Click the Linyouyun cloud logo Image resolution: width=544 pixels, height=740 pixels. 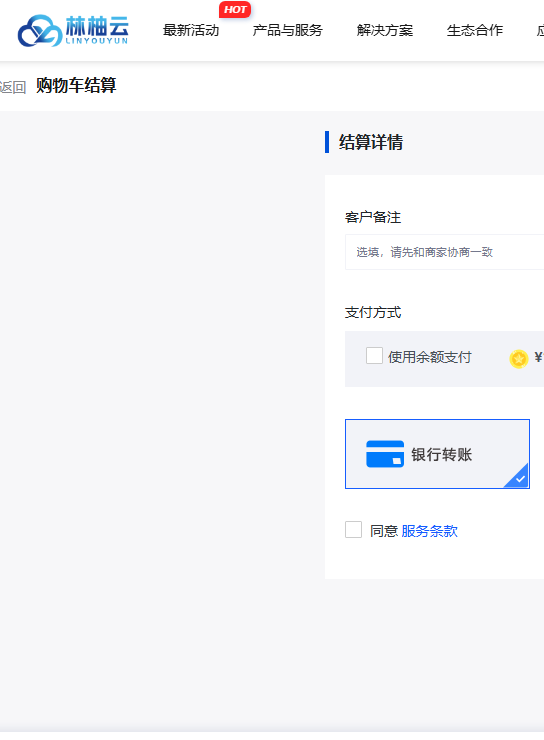tap(73, 30)
